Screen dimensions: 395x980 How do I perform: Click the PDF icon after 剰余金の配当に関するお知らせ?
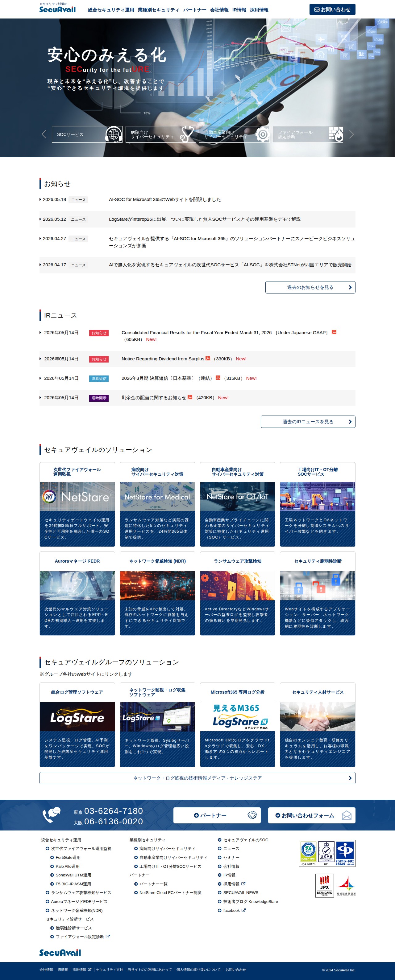(x=190, y=397)
